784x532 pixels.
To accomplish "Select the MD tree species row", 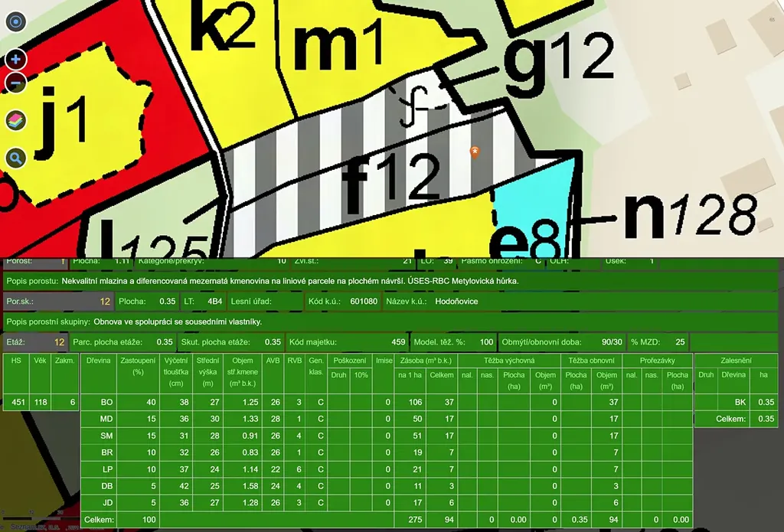I will click(x=108, y=419).
